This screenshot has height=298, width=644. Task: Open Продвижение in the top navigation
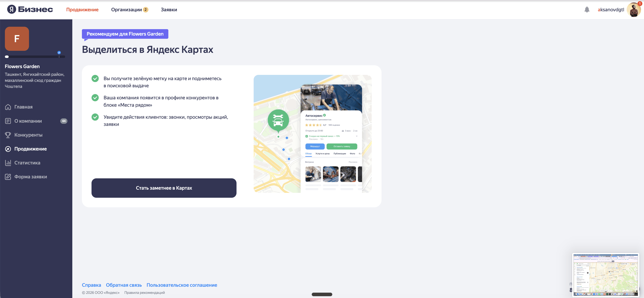pyautogui.click(x=82, y=9)
